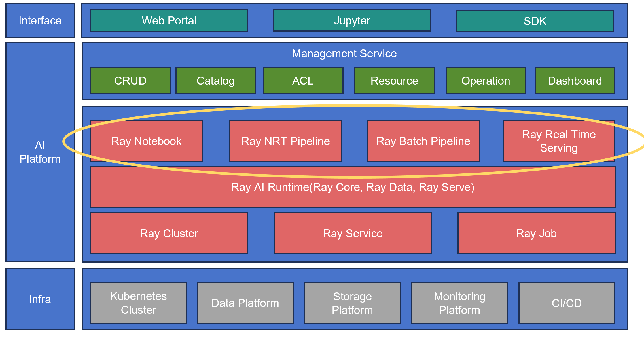The width and height of the screenshot is (644, 348).
Task: Select Ray Real Time Serving block
Action: [559, 141]
